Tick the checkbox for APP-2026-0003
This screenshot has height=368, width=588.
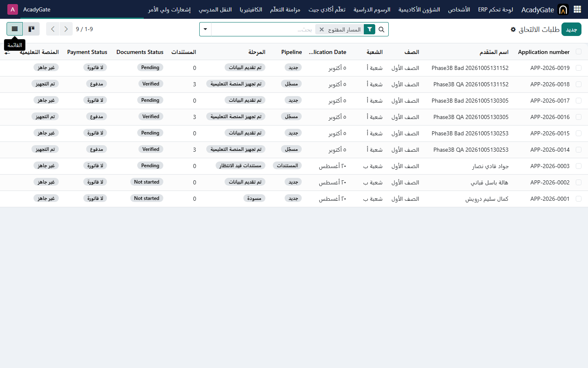click(x=578, y=166)
